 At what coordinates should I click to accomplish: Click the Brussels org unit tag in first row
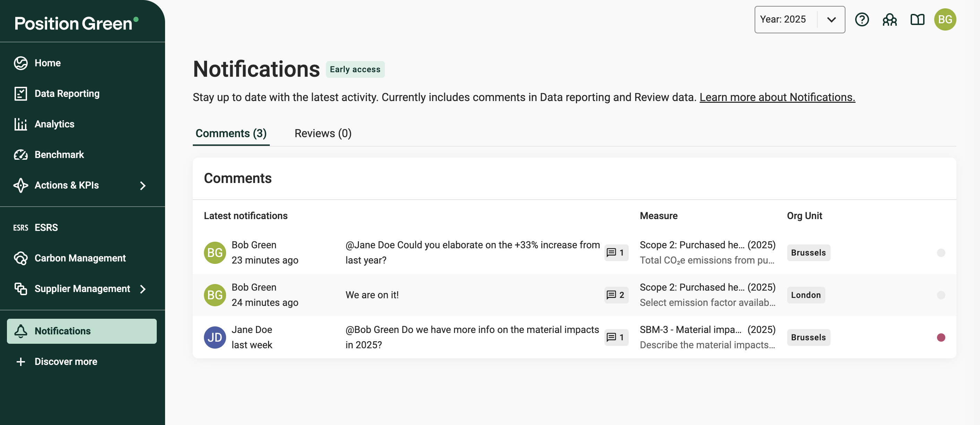(x=808, y=252)
